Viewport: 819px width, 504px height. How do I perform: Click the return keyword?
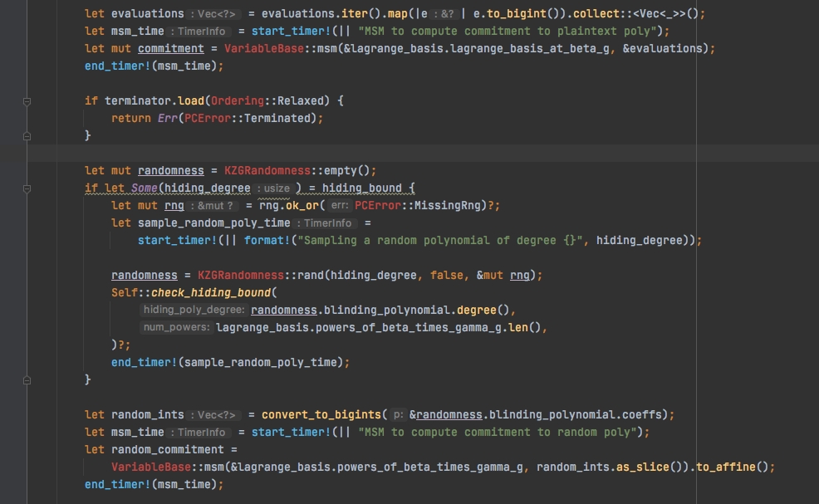tap(131, 119)
